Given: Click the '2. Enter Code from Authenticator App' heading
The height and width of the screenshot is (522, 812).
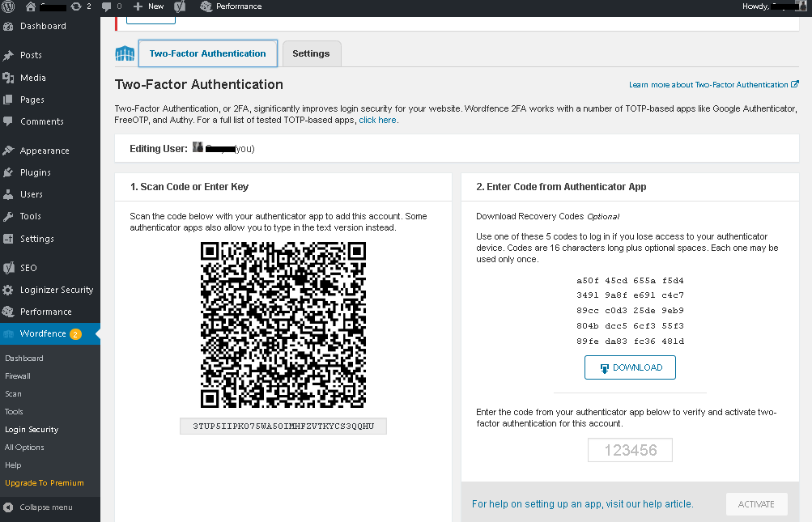Looking at the screenshot, I should click(561, 186).
